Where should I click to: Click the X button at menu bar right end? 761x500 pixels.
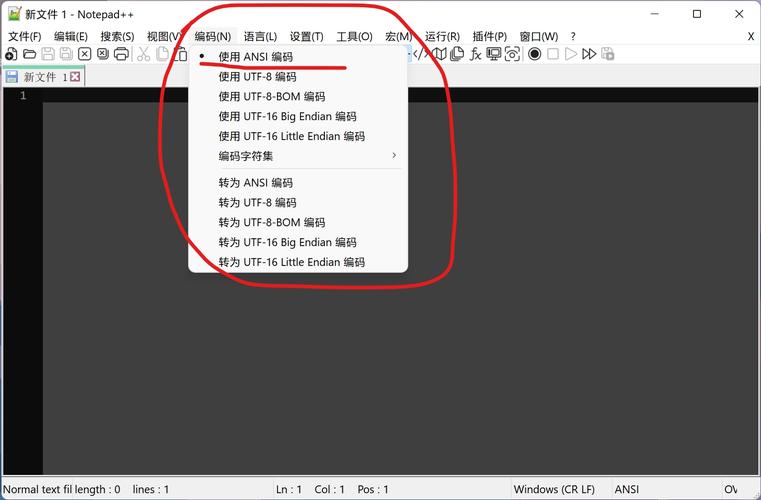(x=751, y=36)
